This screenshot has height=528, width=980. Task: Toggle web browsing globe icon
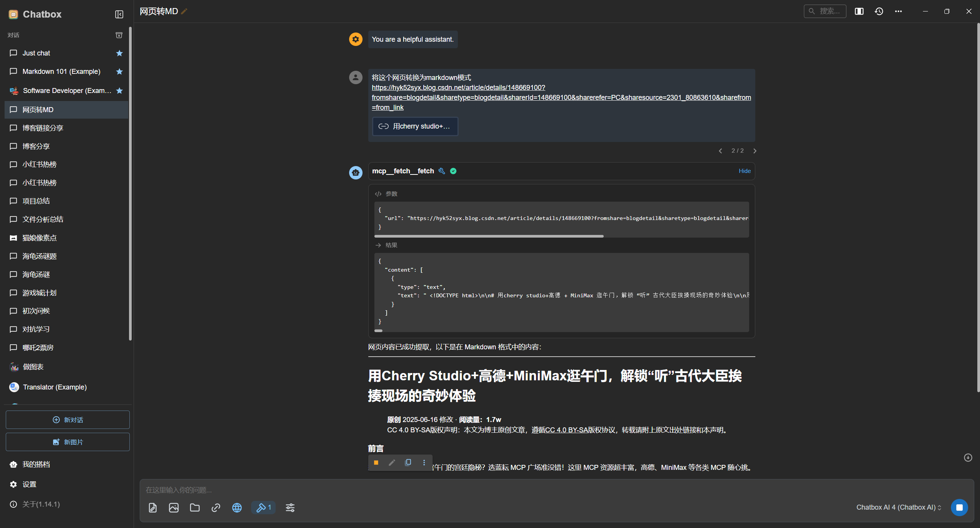[x=237, y=508]
